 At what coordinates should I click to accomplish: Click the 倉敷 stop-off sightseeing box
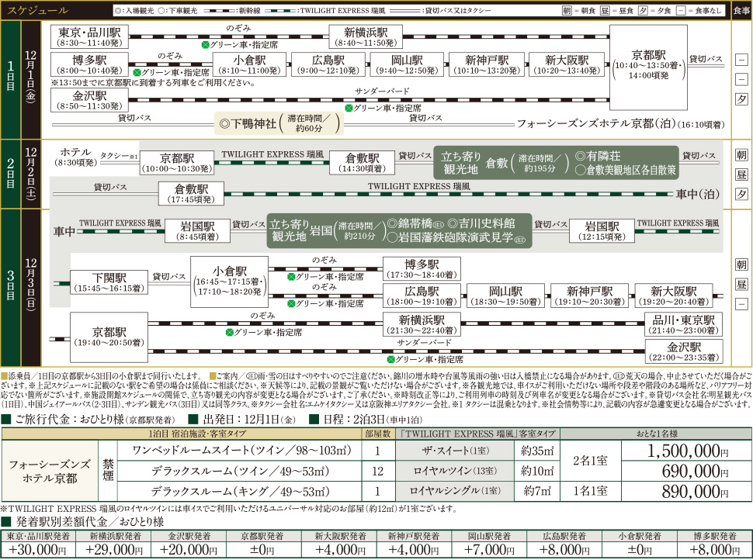[556, 163]
